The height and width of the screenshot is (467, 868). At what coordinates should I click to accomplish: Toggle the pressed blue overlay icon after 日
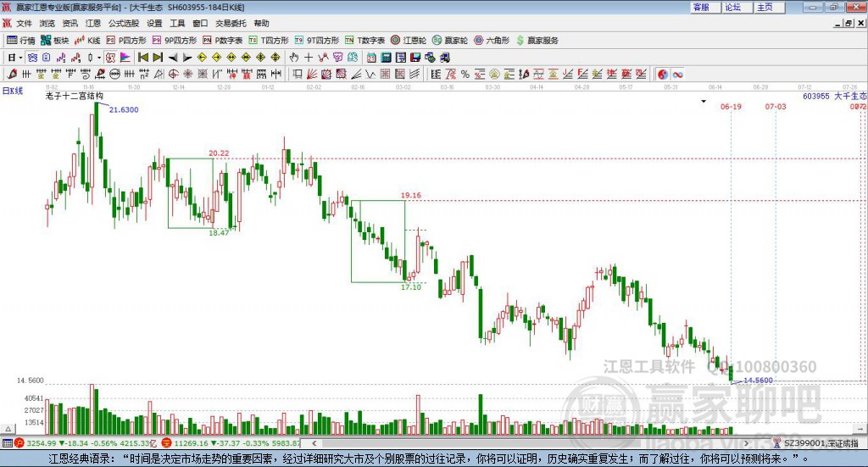[x=32, y=58]
